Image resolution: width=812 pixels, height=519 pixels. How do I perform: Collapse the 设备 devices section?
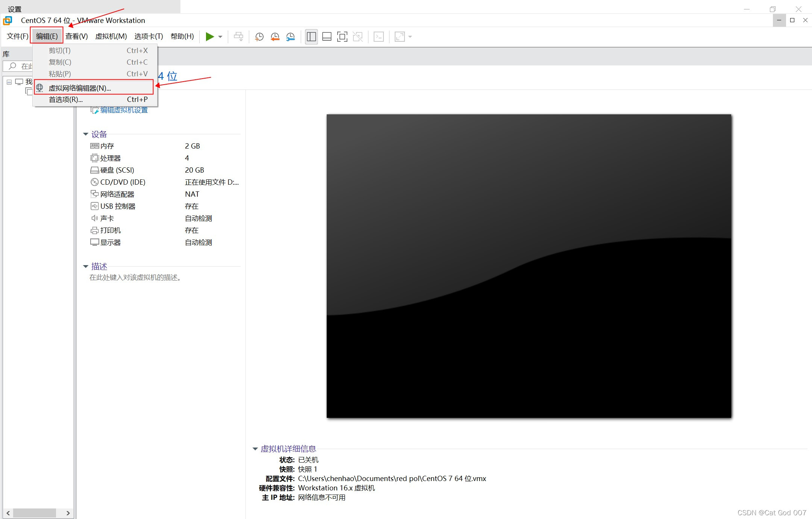click(86, 134)
